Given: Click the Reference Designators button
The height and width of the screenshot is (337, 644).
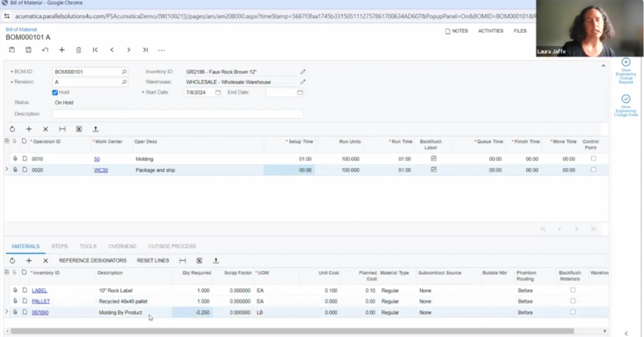Looking at the screenshot, I should point(92,260).
